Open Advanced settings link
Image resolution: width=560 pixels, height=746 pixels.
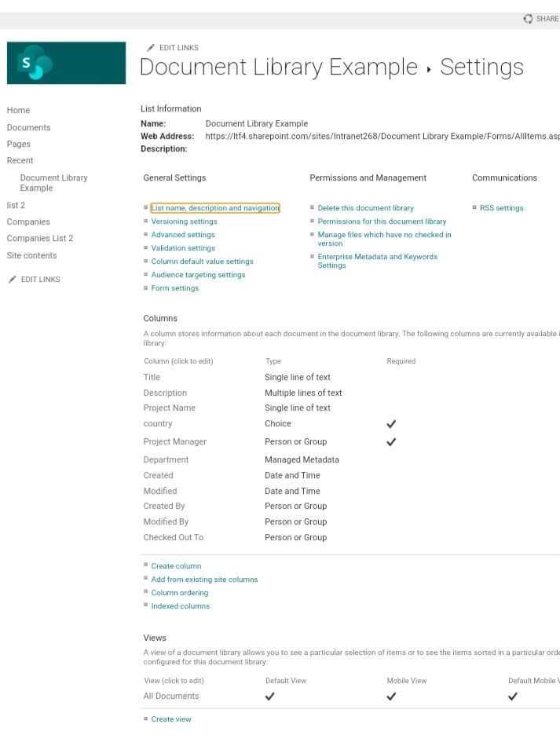[183, 235]
